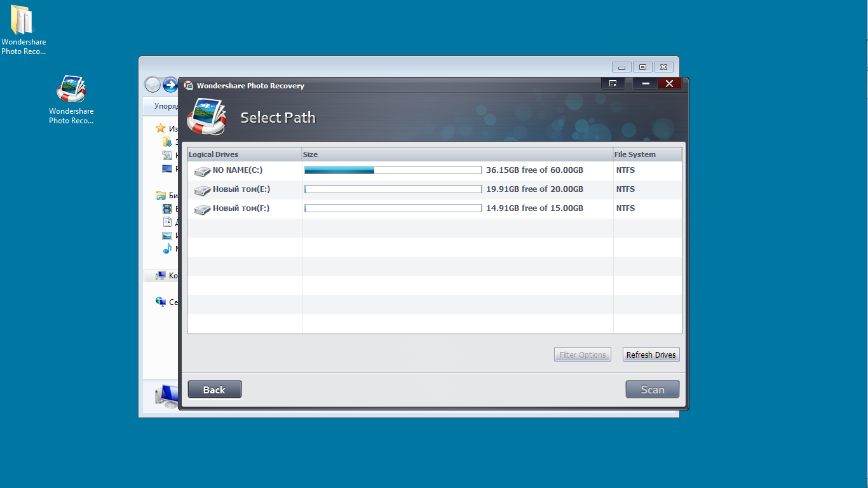Click the drive icon for NO NAME(C:)
This screenshot has height=488, width=868.
[x=203, y=171]
